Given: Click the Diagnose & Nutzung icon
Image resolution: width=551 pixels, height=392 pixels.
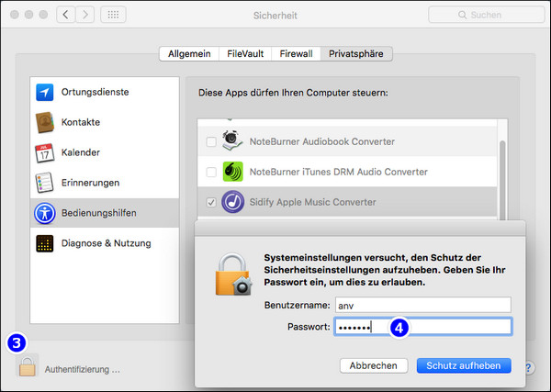Looking at the screenshot, I should pyautogui.click(x=45, y=243).
